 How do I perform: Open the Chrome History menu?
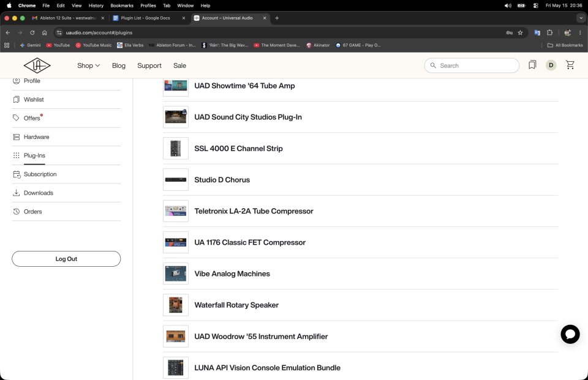tap(96, 6)
